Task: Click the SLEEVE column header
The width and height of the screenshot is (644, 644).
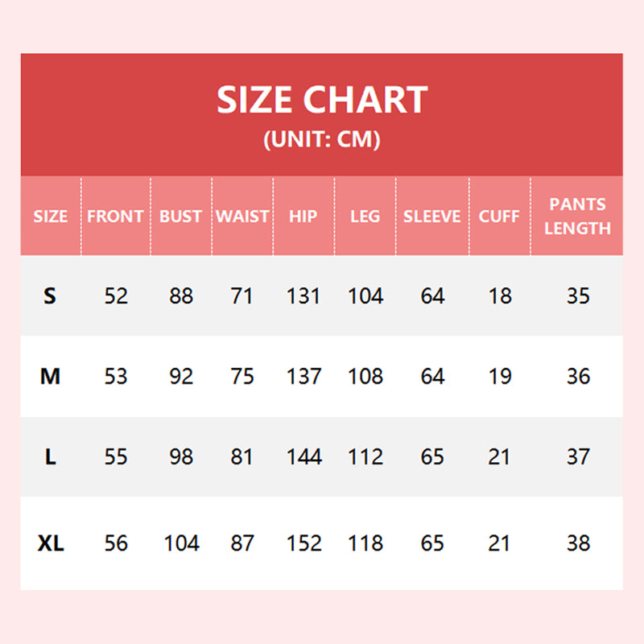Action: click(x=432, y=217)
